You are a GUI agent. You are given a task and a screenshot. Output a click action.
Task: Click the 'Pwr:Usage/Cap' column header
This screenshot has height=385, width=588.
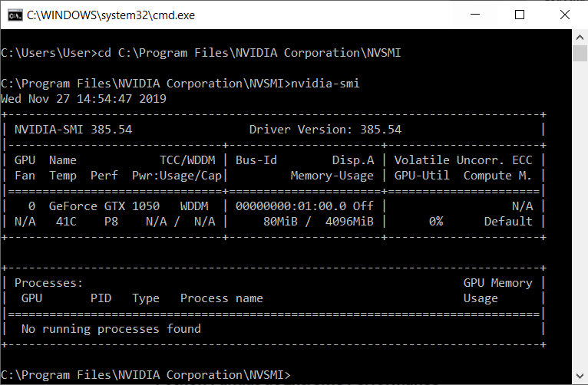pos(177,176)
